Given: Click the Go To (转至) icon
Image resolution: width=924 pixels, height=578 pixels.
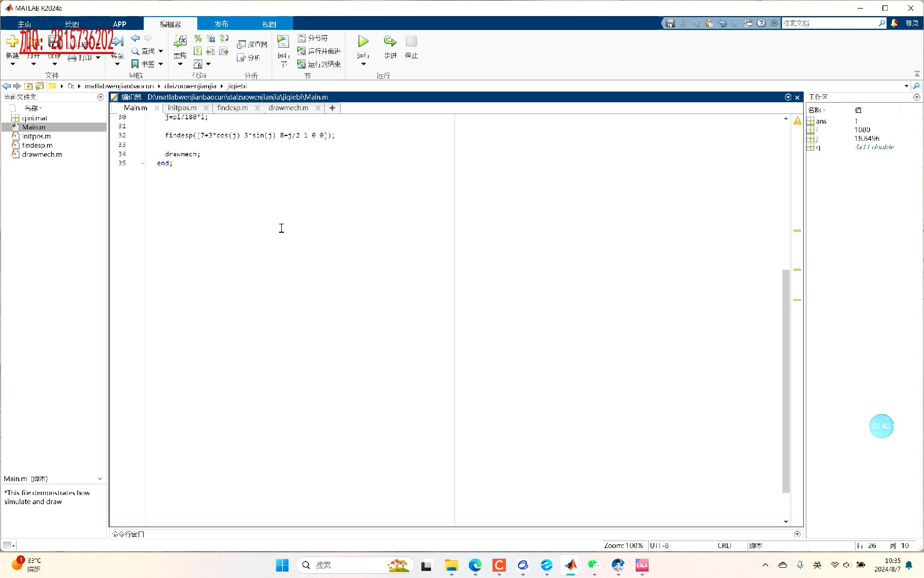Looking at the screenshot, I should point(118,41).
